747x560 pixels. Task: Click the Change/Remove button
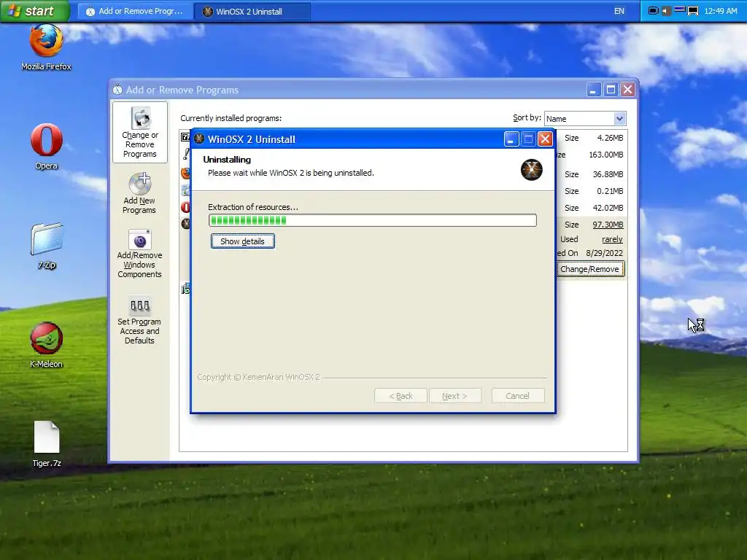coord(589,269)
